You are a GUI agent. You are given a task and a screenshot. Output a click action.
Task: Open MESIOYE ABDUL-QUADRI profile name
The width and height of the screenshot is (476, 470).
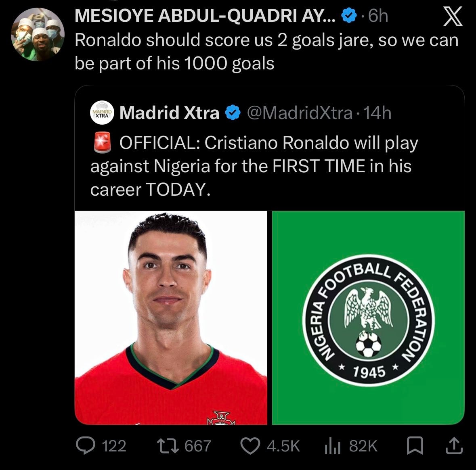click(205, 15)
